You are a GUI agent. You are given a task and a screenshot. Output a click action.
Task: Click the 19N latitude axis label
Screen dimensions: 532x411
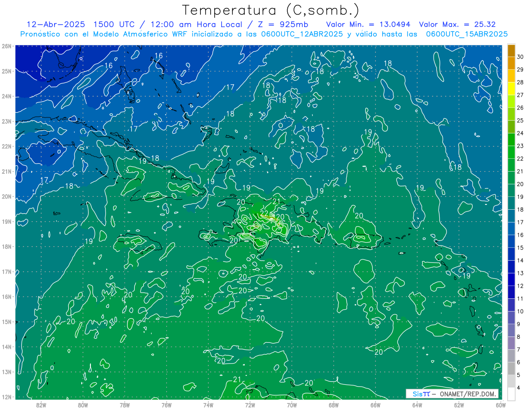point(7,221)
